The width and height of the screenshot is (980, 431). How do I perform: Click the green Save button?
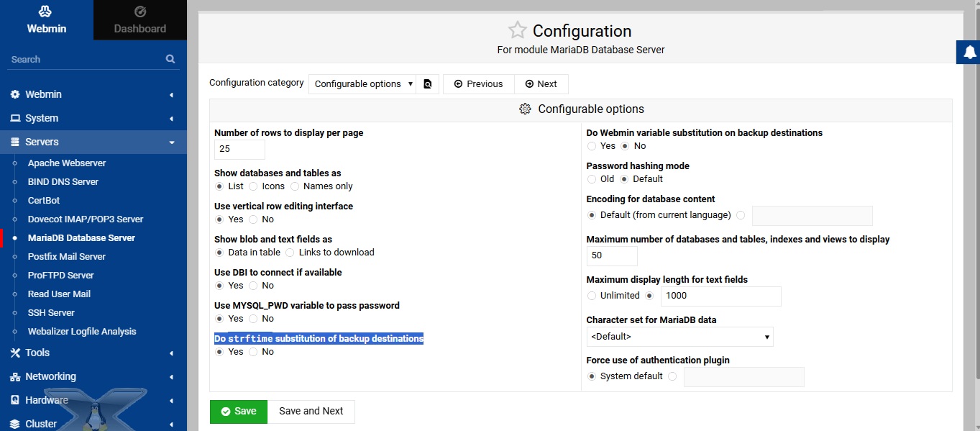239,412
